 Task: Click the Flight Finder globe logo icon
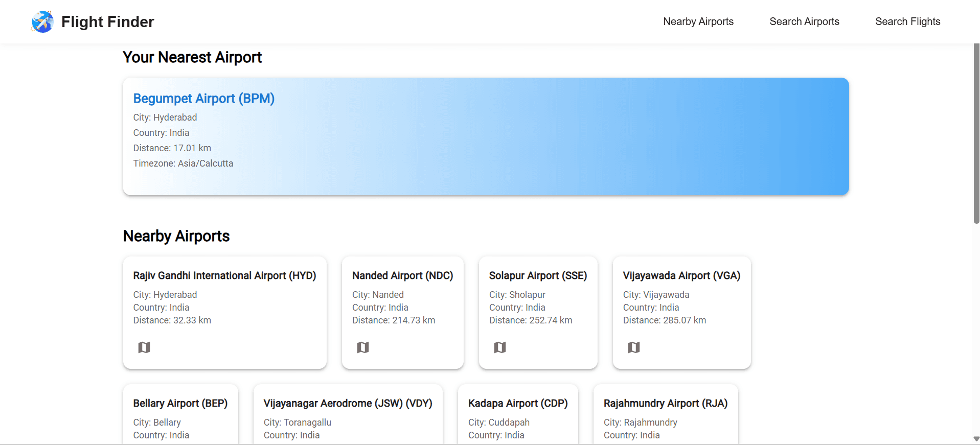coord(42,22)
